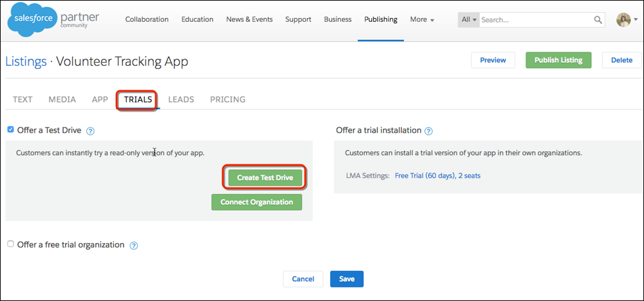Select the TRIALS tab
Image resolution: width=644 pixels, height=301 pixels.
coord(138,99)
